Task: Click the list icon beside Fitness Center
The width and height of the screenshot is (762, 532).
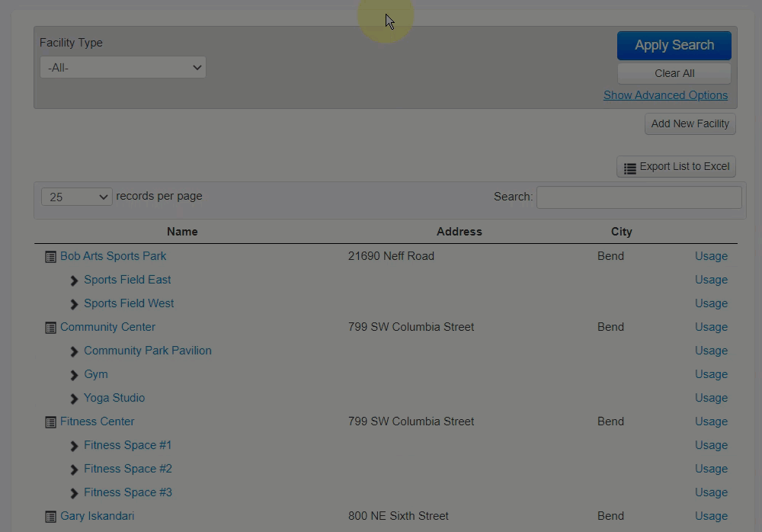Action: 50,422
